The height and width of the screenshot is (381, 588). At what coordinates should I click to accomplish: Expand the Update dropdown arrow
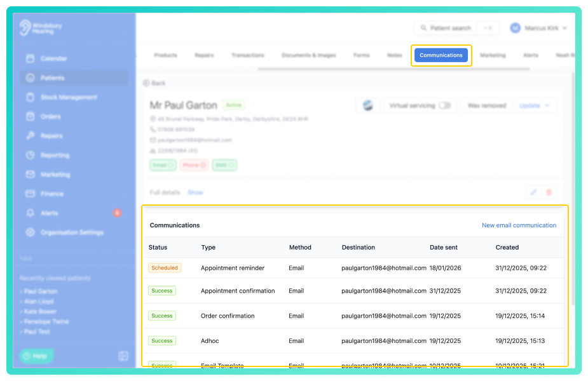pyautogui.click(x=547, y=105)
